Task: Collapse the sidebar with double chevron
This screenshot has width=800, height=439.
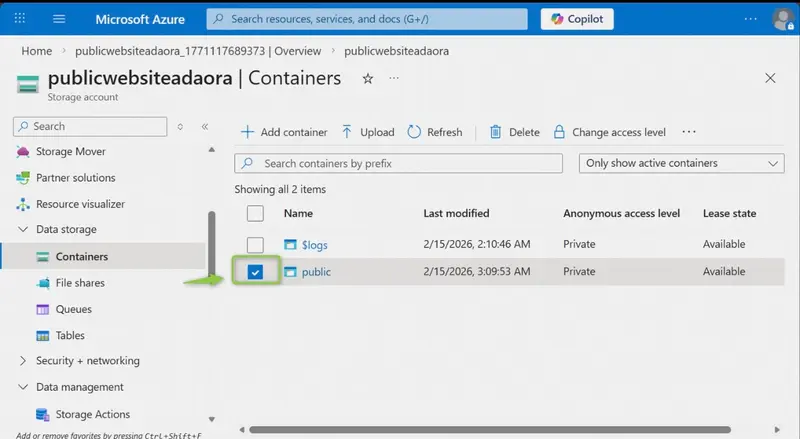Action: (205, 127)
